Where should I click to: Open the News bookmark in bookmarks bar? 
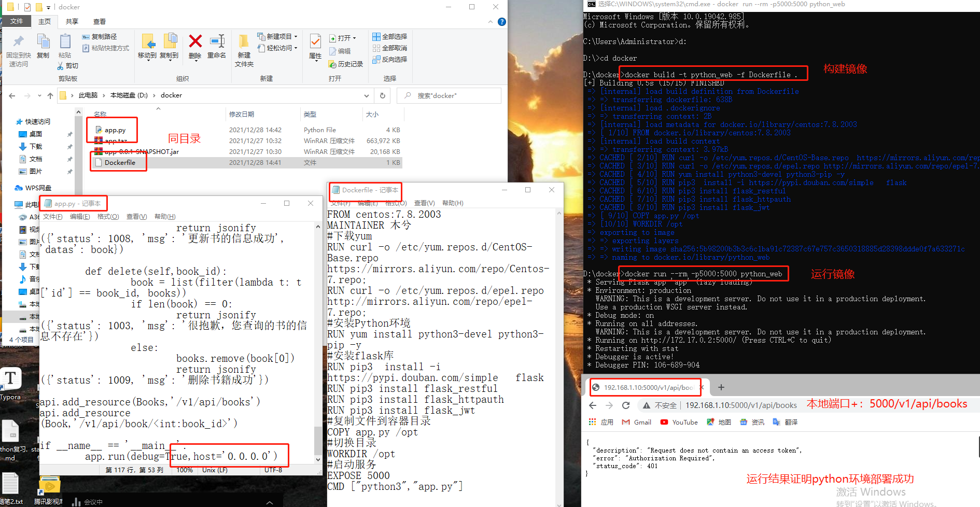click(752, 422)
